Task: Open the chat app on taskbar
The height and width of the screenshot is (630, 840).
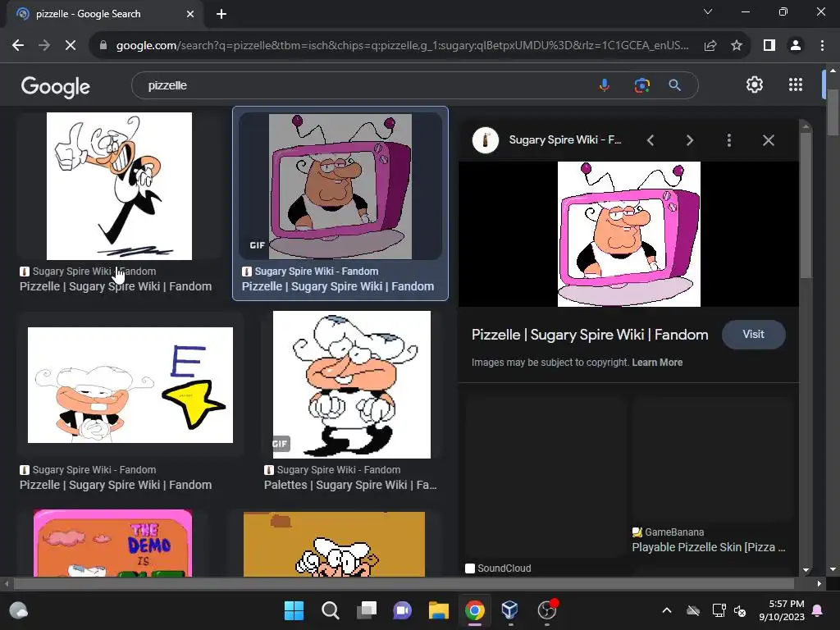Action: 402,610
